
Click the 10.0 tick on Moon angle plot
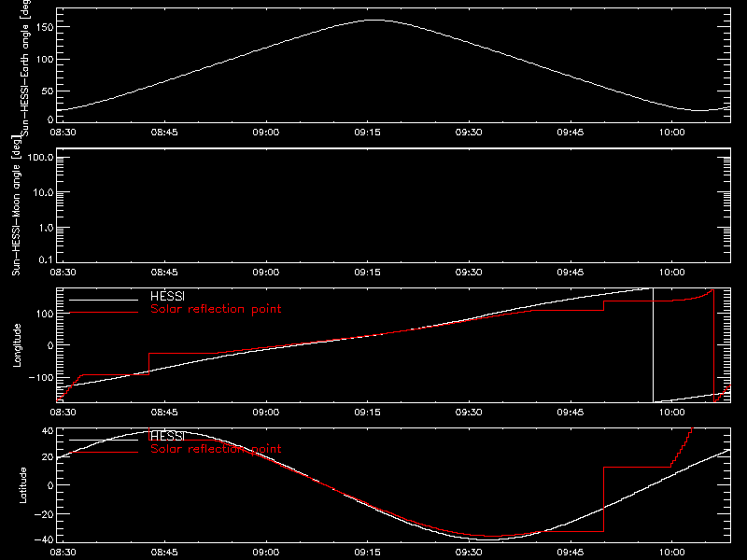[43, 193]
